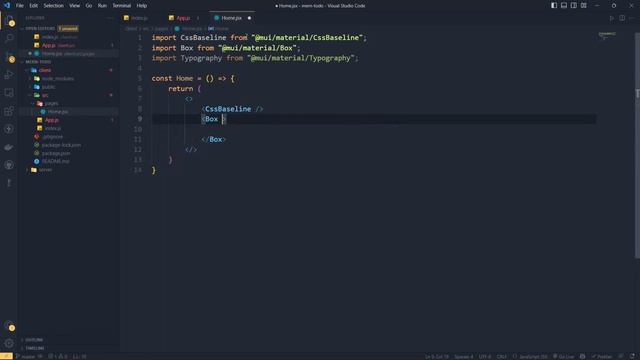Open the Go menu
Viewport: 640px width, 360px height.
tap(89, 6)
